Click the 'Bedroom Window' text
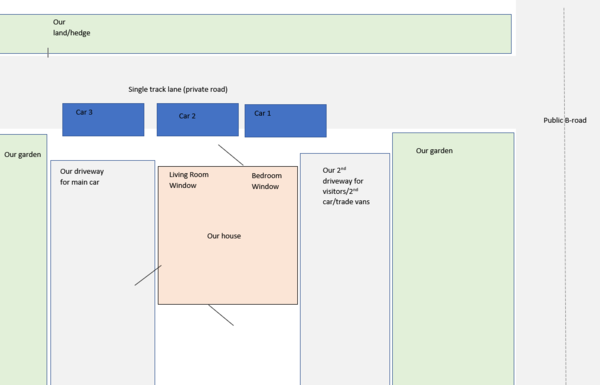This screenshot has height=385, width=600. pos(267,181)
